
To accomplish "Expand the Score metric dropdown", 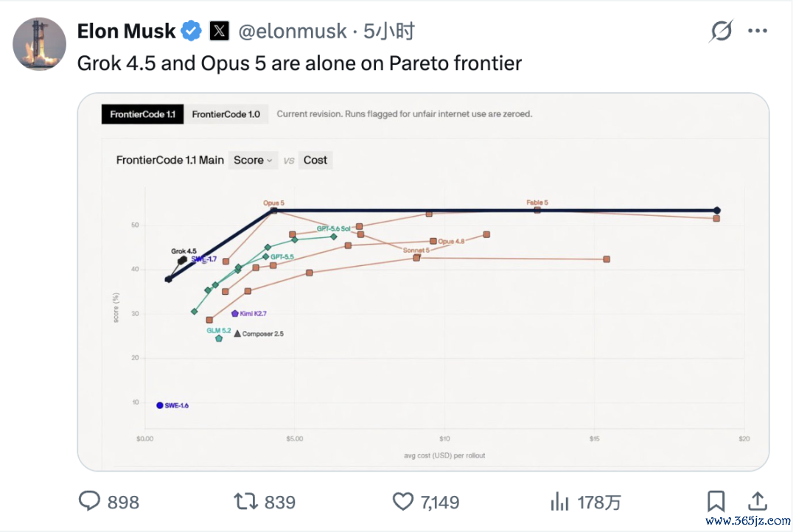I will point(253,160).
